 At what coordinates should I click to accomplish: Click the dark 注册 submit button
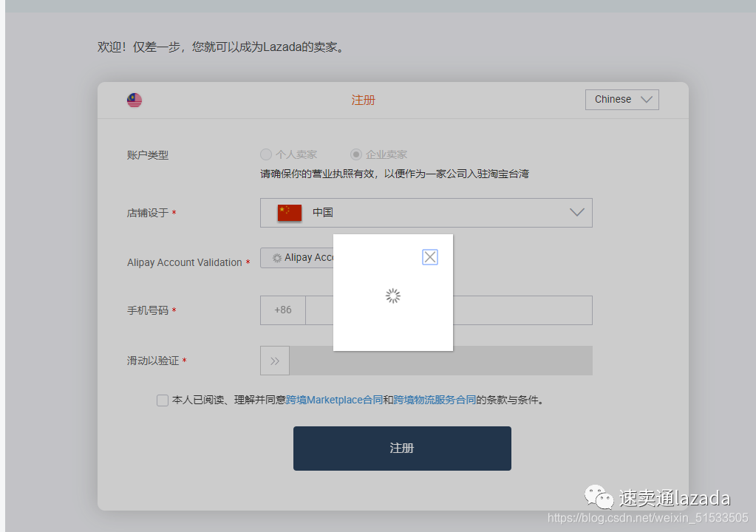pos(402,449)
